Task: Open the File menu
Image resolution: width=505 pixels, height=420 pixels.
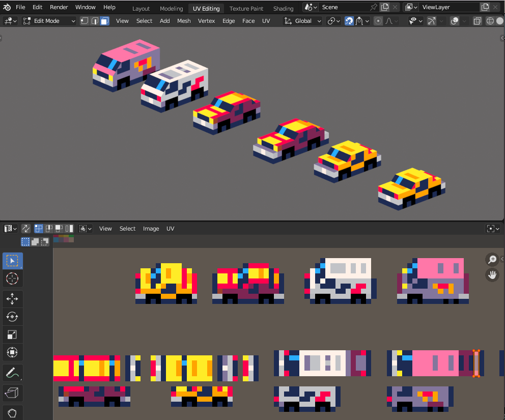Action: (20, 7)
